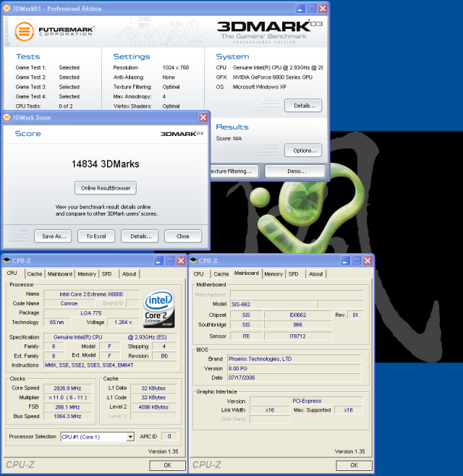The width and height of the screenshot is (463, 476).
Task: Click the motherboard Model field SIS-662
Action: coord(273,304)
